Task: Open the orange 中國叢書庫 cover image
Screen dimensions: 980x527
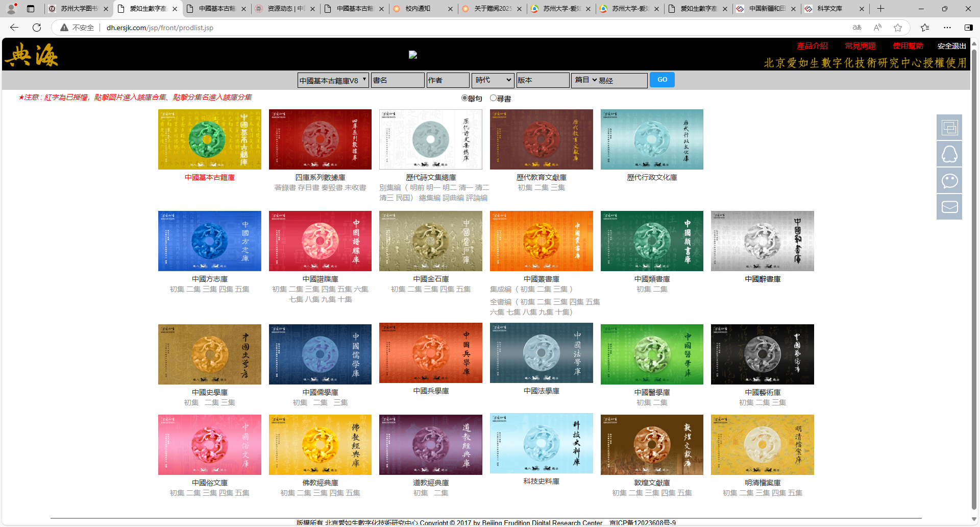Action: tap(542, 241)
